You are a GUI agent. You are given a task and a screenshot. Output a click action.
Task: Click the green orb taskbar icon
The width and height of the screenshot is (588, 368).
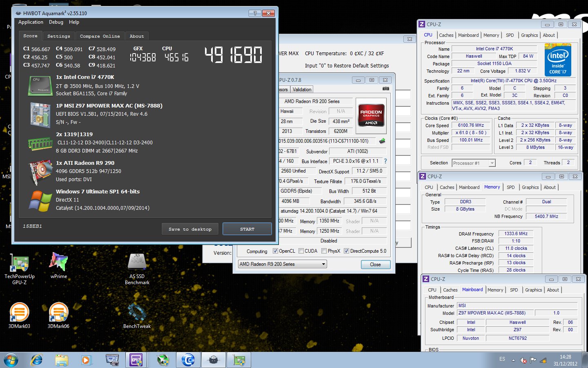(x=163, y=360)
